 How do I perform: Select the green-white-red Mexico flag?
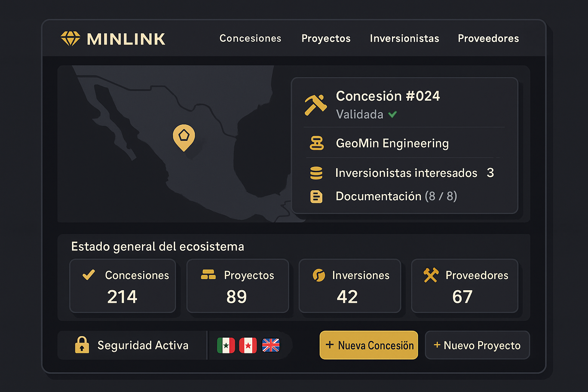(x=226, y=345)
